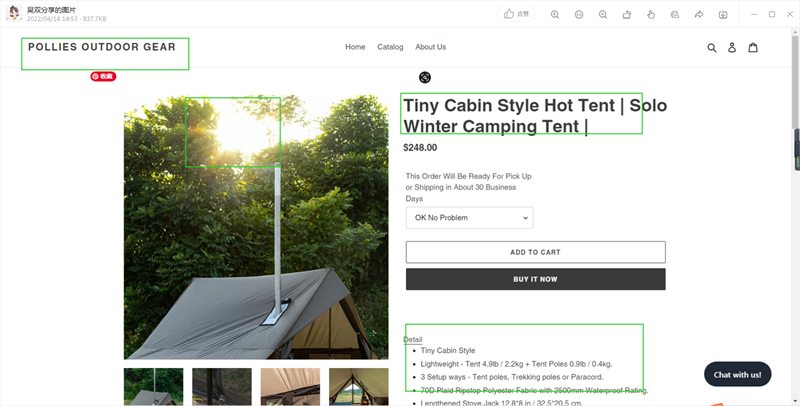Zoom out with the magnifier minus icon
The width and height of the screenshot is (800, 406).
pos(603,15)
